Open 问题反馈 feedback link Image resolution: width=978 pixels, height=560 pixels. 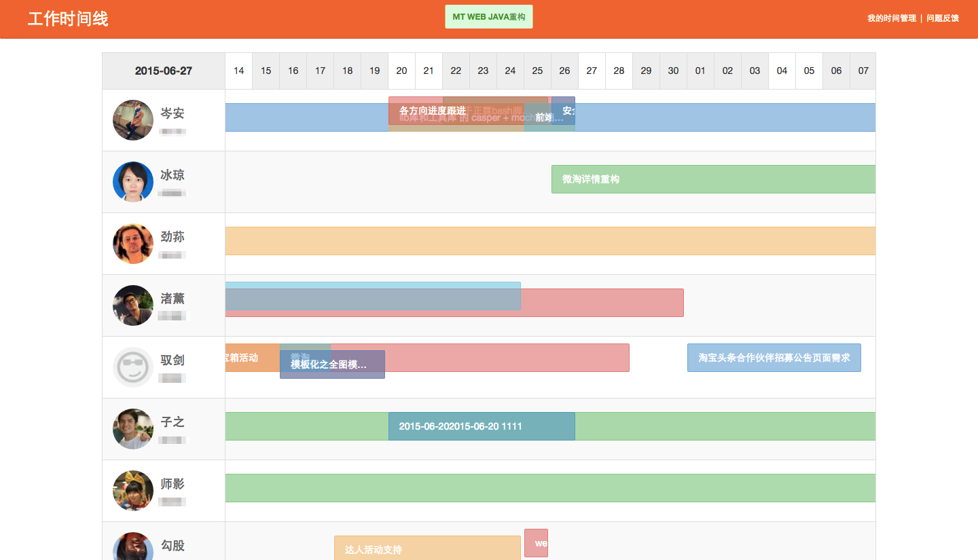click(943, 18)
